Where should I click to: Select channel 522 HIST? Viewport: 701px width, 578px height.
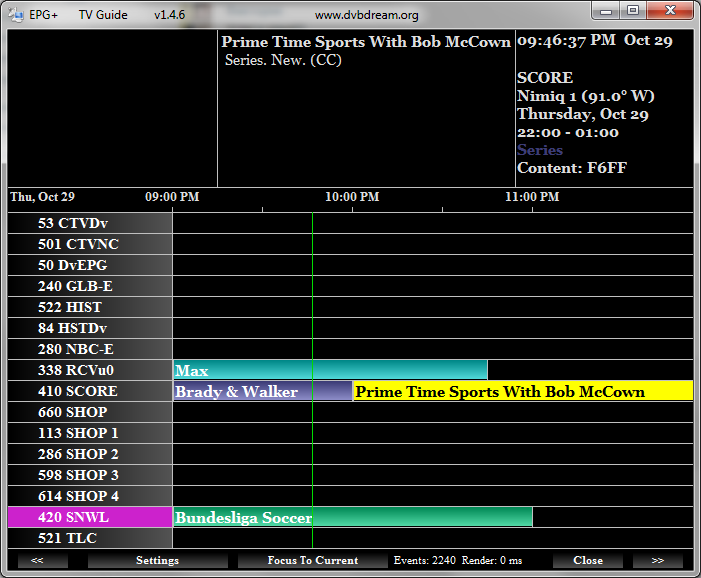pos(90,307)
